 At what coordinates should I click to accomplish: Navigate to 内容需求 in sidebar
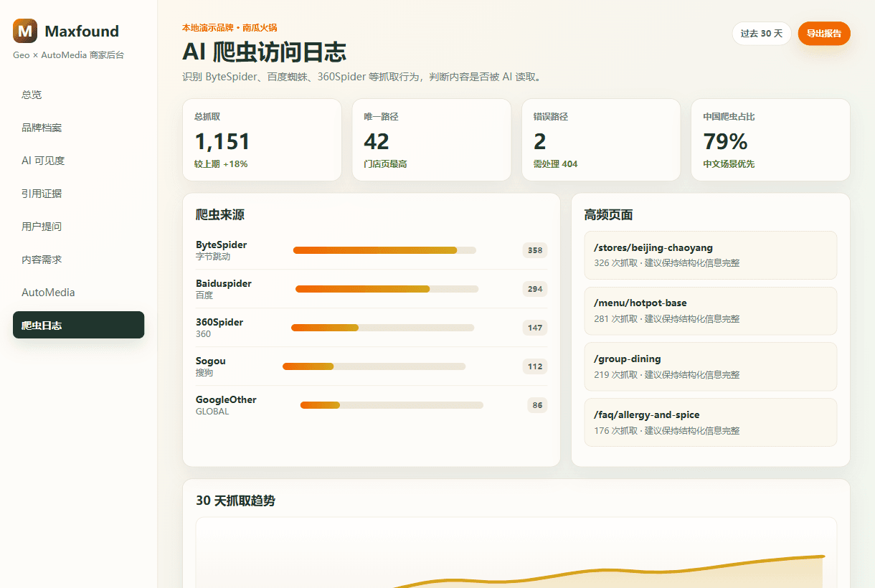(x=78, y=260)
